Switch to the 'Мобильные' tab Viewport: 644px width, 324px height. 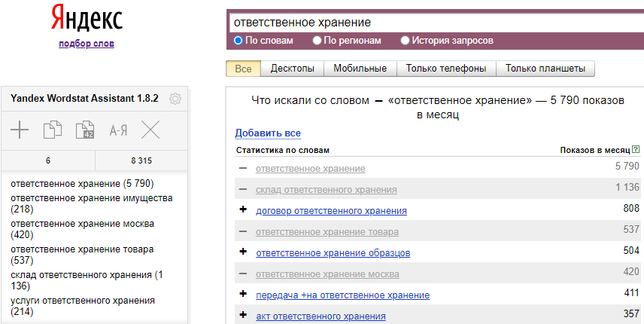pos(360,69)
